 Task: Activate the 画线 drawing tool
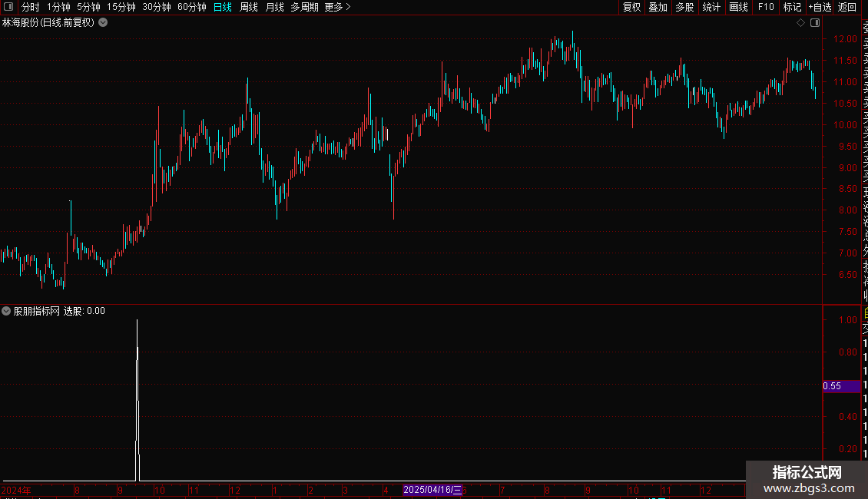pos(738,7)
